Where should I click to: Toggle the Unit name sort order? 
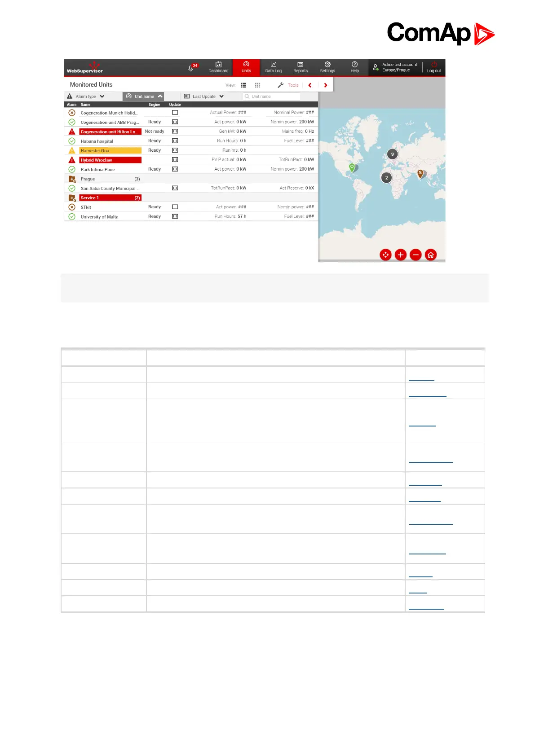144,97
